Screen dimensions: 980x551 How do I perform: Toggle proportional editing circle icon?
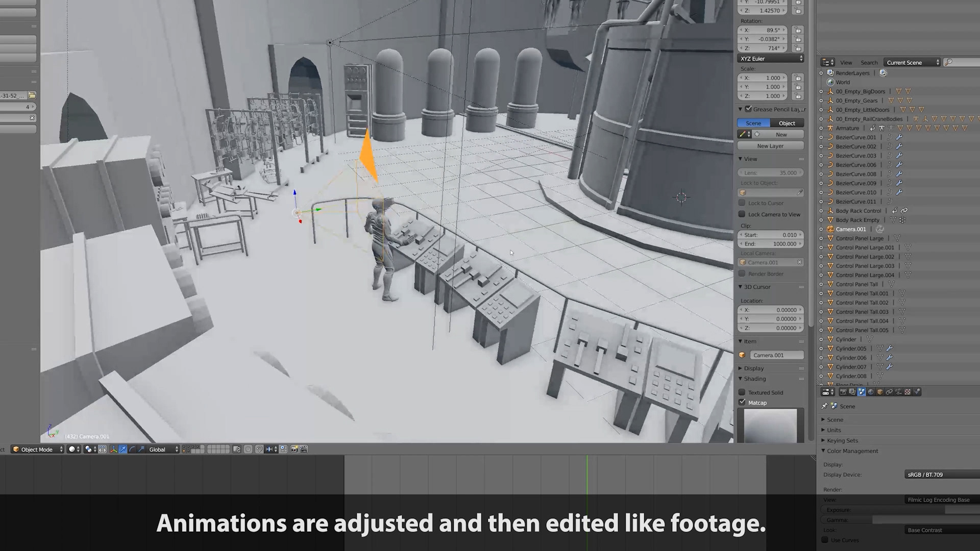(x=248, y=449)
